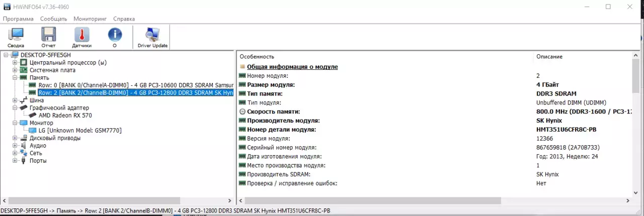Click the status bar path text
Image resolution: width=644 pixels, height=216 pixels.
(166, 210)
